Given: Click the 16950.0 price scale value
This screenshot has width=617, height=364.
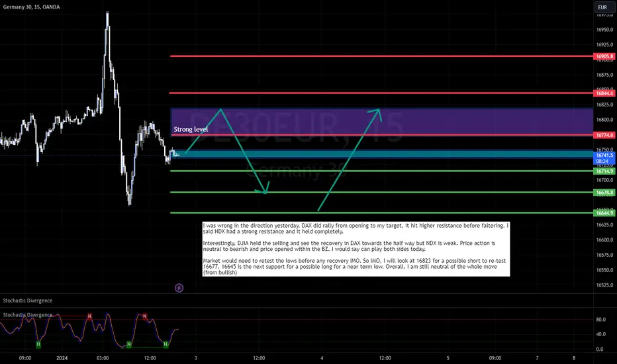Looking at the screenshot, I should tap(604, 30).
